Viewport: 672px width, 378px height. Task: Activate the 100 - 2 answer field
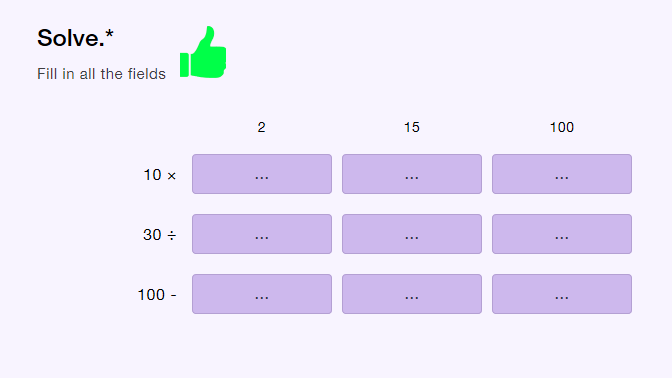262,294
